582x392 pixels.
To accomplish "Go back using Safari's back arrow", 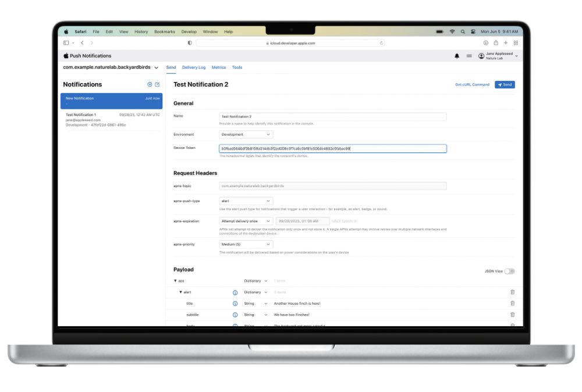I will coord(83,43).
